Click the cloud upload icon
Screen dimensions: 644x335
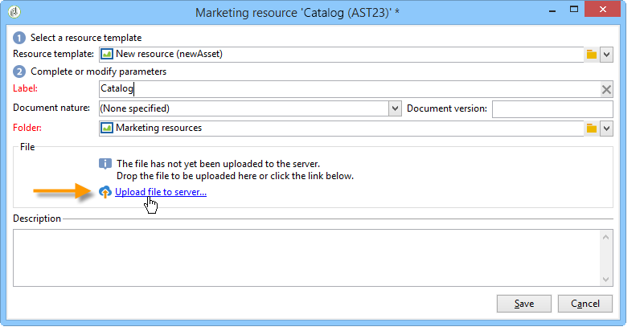pos(105,192)
